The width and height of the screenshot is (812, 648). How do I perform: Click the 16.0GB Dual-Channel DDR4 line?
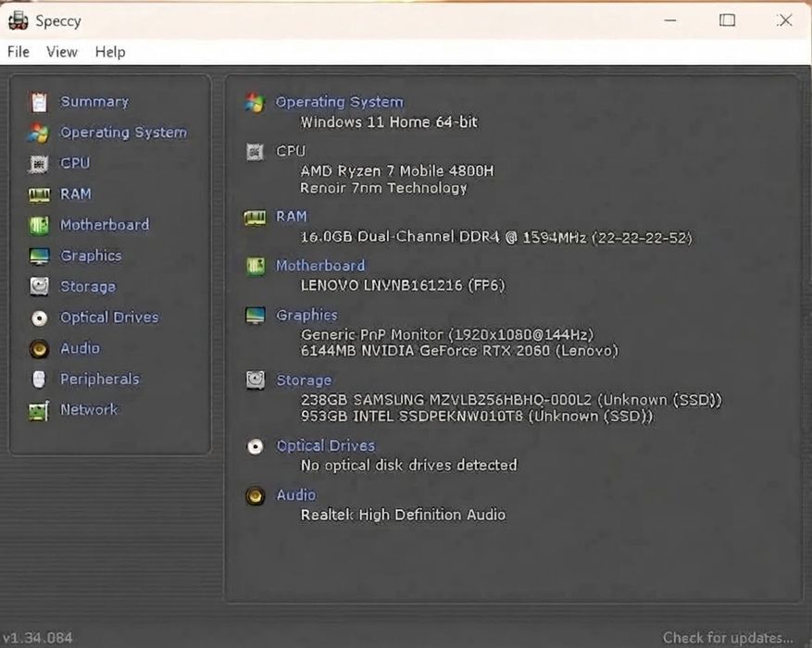(496, 237)
